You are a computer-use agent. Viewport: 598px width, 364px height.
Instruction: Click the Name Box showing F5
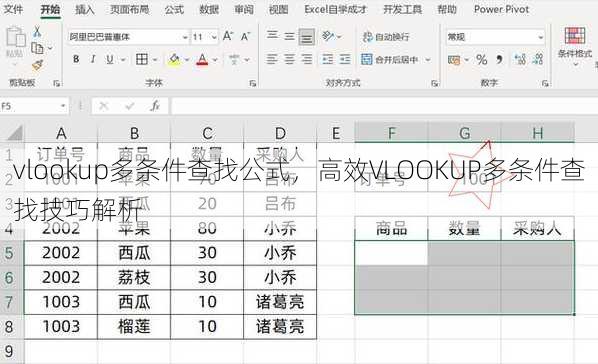coord(34,106)
